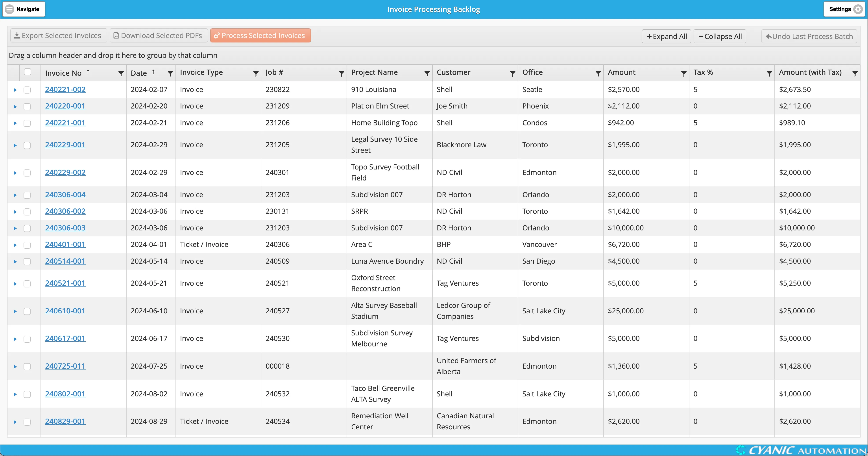
Task: Click Expand All above the grid
Action: 666,36
